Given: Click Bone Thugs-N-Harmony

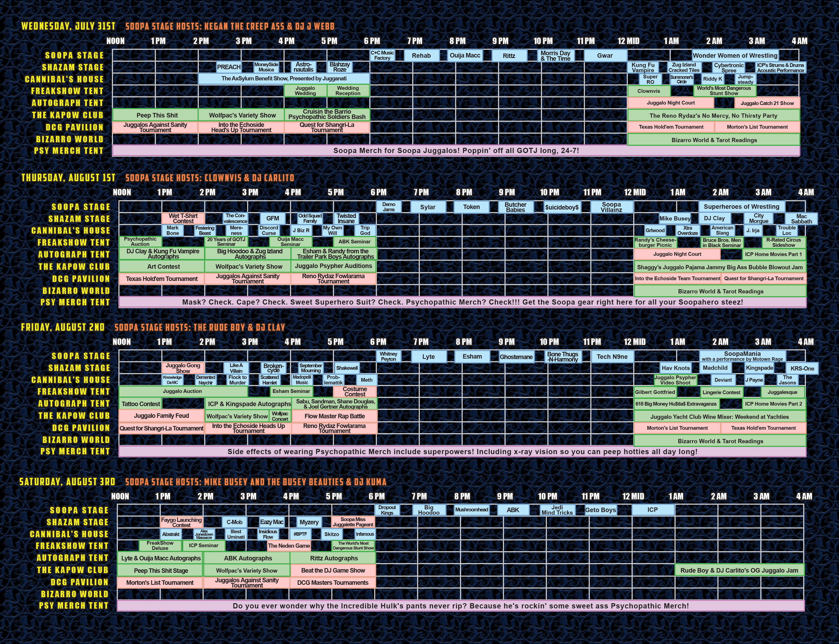Looking at the screenshot, I should tap(563, 357).
